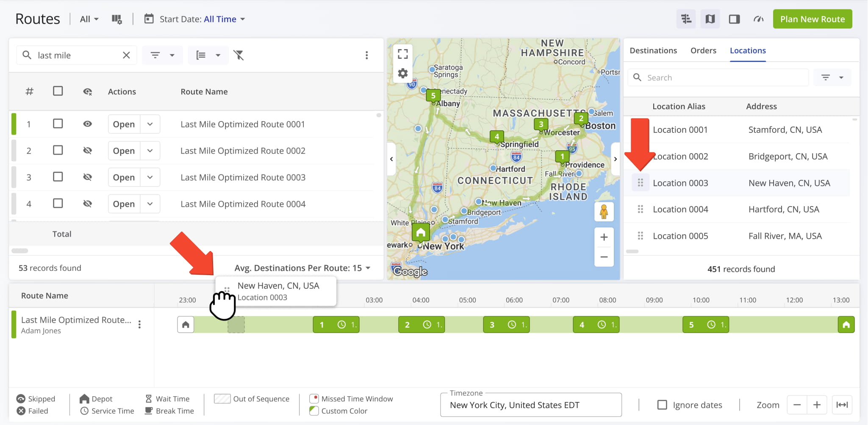Toggle the side panel view icon

[734, 19]
